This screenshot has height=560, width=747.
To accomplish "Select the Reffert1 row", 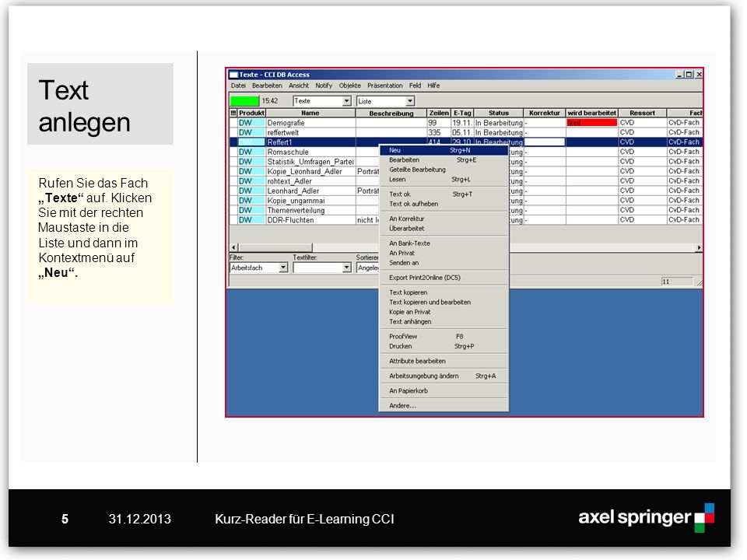I will tap(466, 142).
